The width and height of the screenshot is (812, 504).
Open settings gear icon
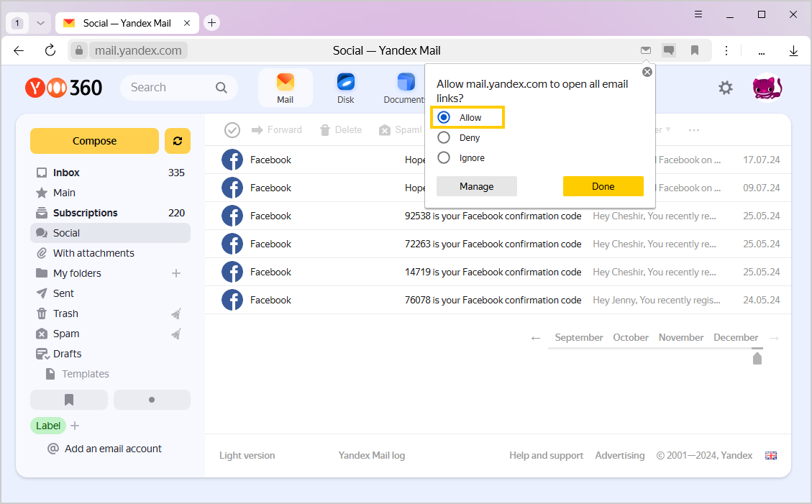[726, 88]
